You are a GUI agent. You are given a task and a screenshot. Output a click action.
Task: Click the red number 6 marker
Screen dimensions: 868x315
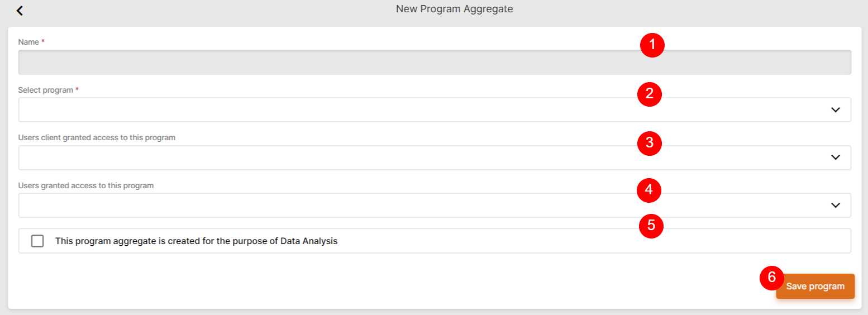[771, 278]
